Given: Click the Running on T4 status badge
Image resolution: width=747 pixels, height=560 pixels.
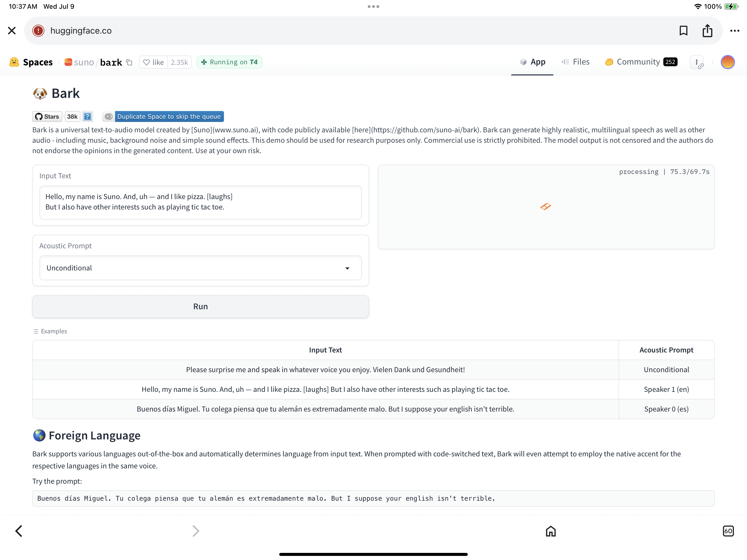Looking at the screenshot, I should coord(229,62).
